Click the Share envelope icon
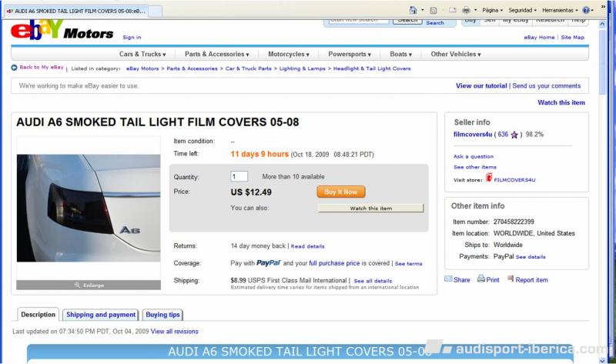 448,279
